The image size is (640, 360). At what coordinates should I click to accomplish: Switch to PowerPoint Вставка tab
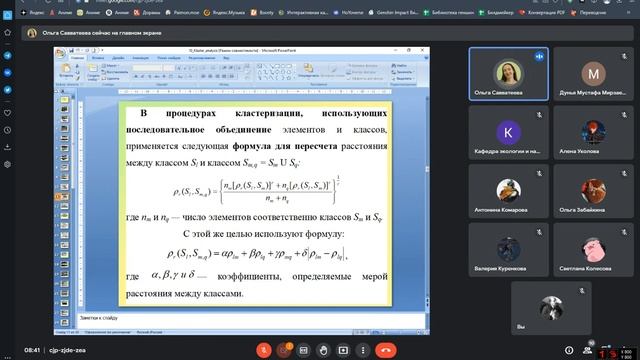(98, 58)
